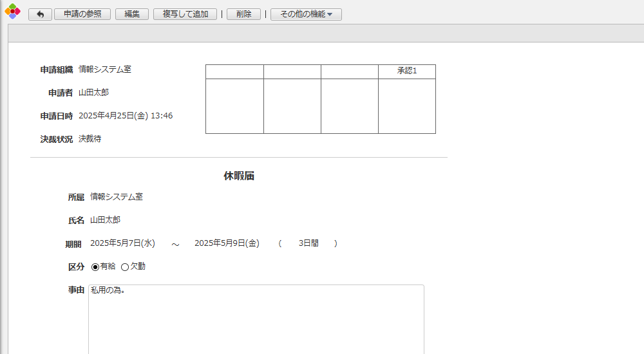Viewport: 644px width, 354px height.
Task: Click the 削除 button
Action: (x=243, y=14)
